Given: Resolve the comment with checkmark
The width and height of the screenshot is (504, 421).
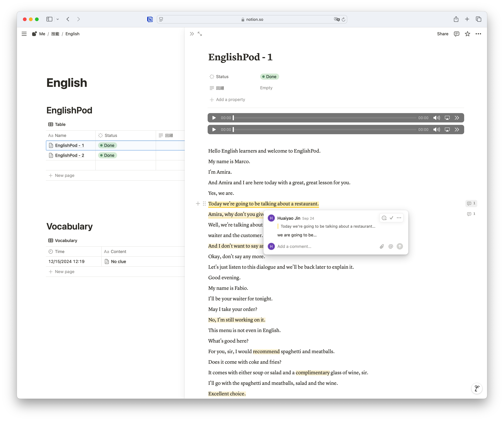Looking at the screenshot, I should pyautogui.click(x=391, y=218).
